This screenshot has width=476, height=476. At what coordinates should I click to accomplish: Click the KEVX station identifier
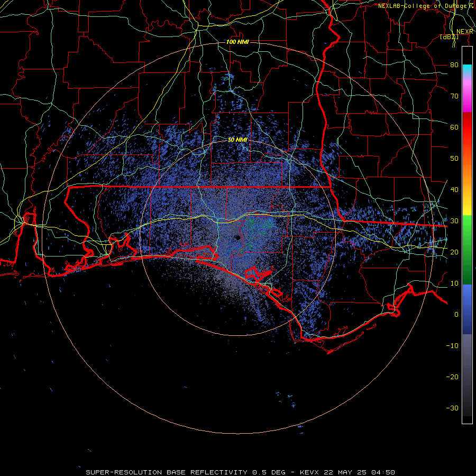[310, 472]
